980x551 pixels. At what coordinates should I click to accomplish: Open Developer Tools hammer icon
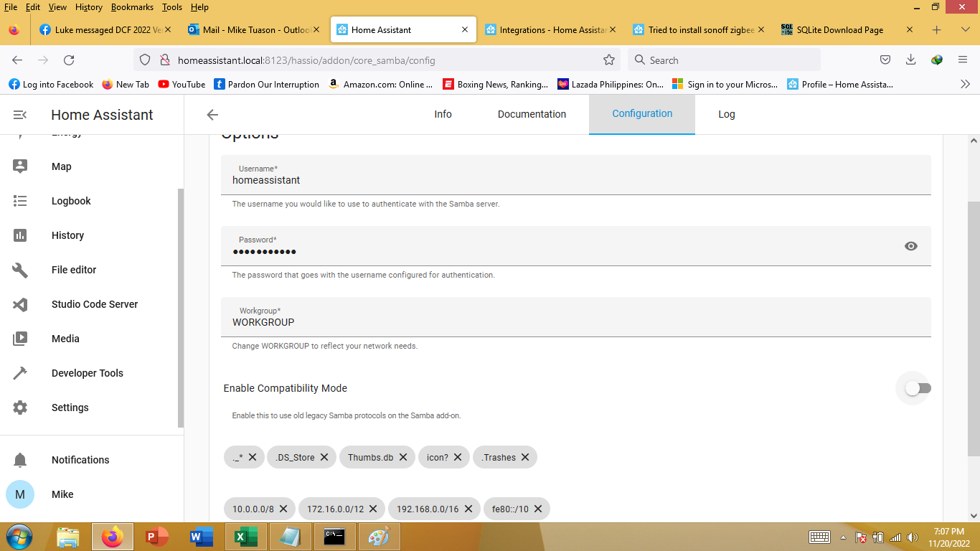click(x=20, y=373)
